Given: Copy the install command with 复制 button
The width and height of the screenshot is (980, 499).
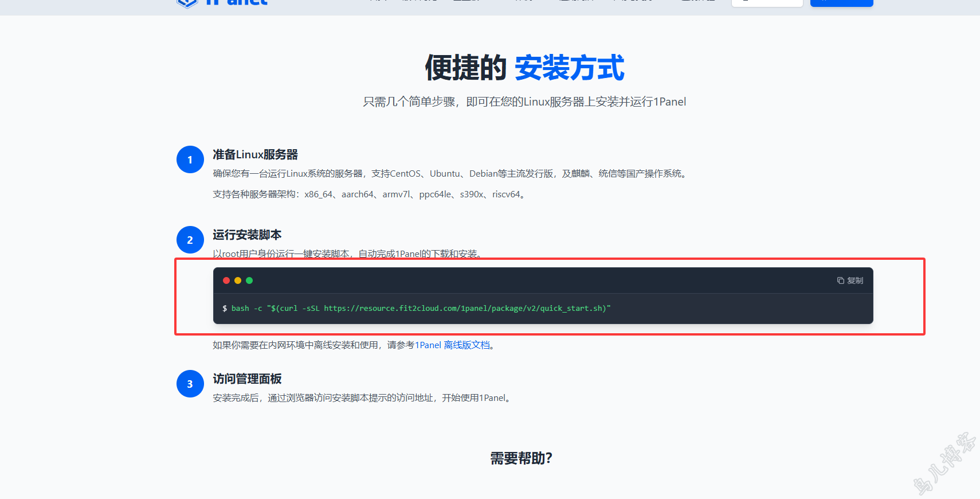Looking at the screenshot, I should [x=850, y=280].
